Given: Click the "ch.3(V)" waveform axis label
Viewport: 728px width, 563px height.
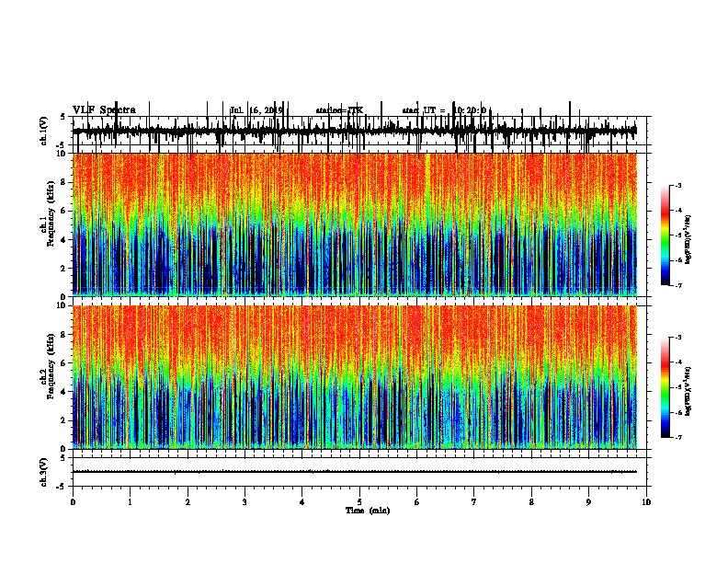Looking at the screenshot, I should (x=43, y=472).
